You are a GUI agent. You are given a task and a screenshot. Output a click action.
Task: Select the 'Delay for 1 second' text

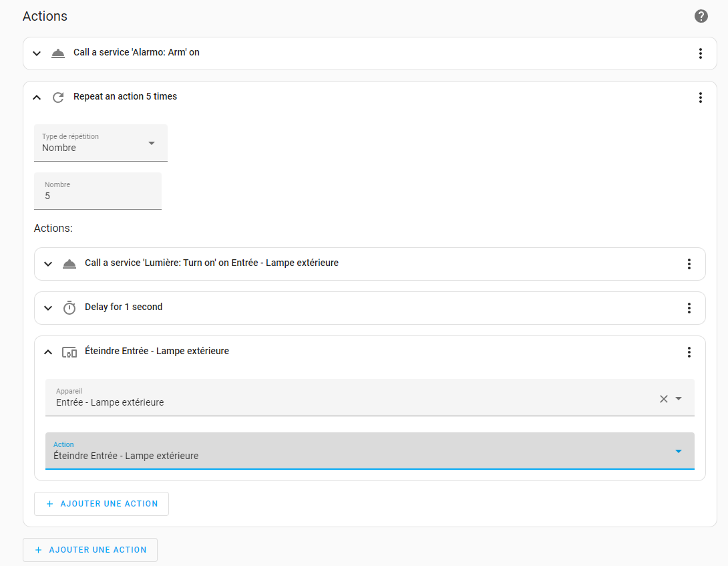tap(124, 307)
